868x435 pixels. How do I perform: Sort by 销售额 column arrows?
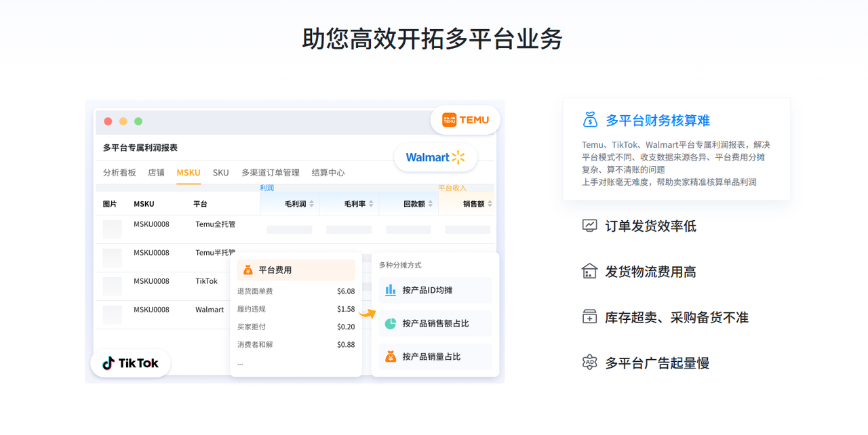pyautogui.click(x=490, y=204)
